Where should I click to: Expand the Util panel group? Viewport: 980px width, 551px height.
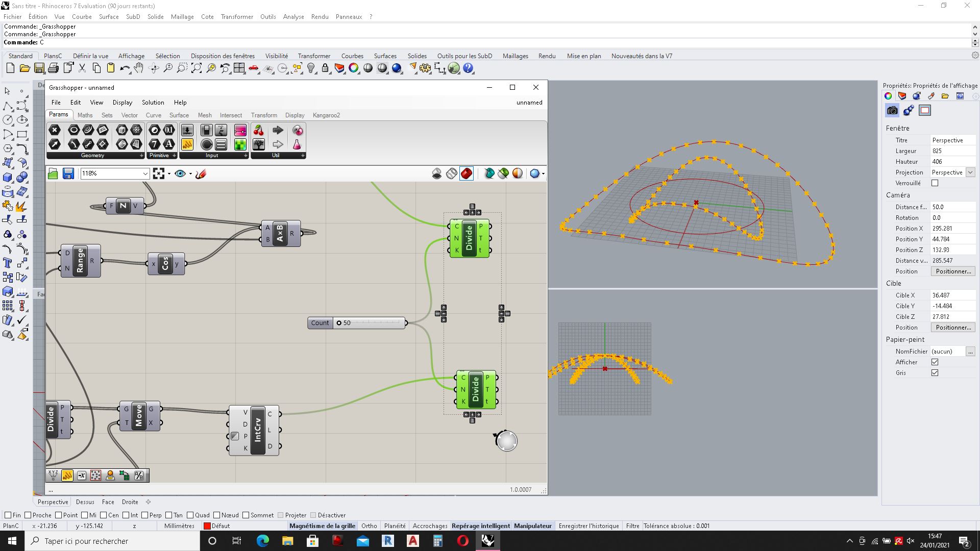coord(303,156)
